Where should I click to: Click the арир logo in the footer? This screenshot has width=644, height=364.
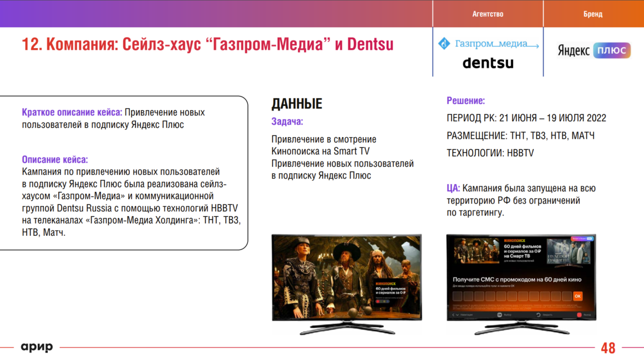coord(37,347)
